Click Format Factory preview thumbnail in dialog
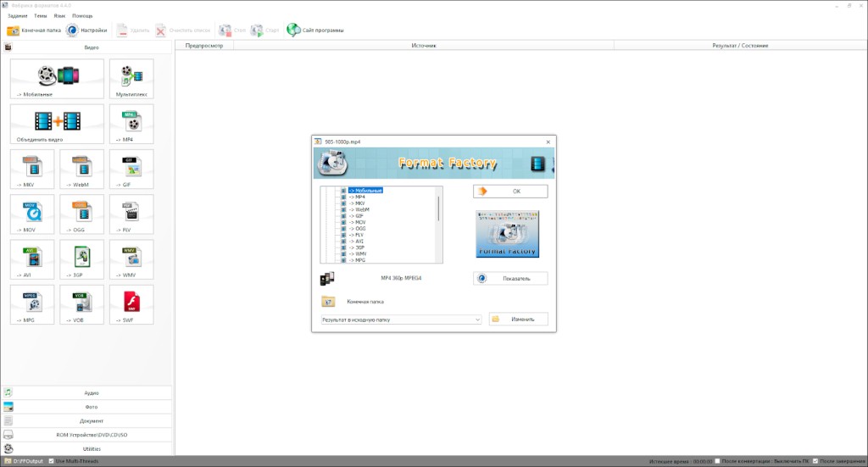Viewport: 868px width, 467px height. click(x=507, y=234)
